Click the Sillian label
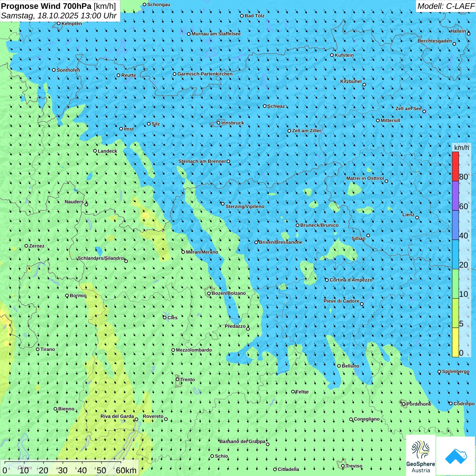 [x=358, y=238]
